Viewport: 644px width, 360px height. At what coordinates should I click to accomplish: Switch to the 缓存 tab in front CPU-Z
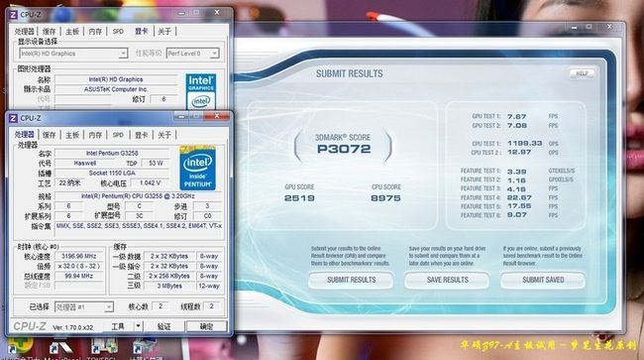click(49, 135)
